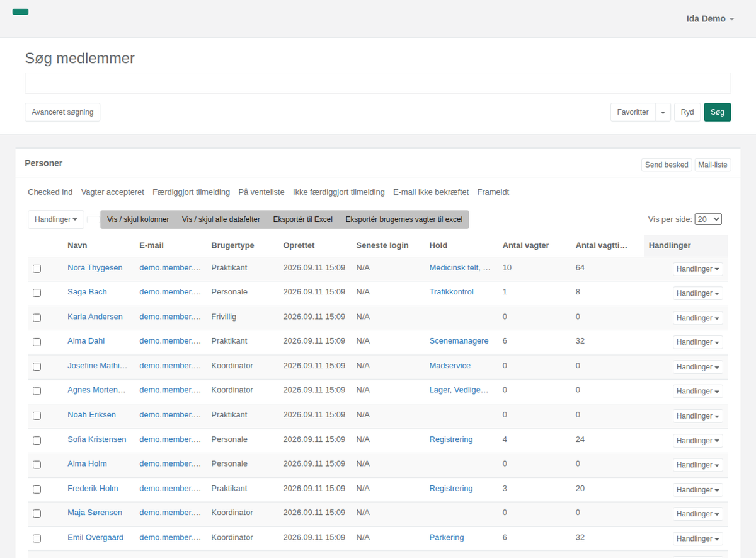Click Vis / skjul alle datafelter
This screenshot has height=558, width=756.
click(221, 219)
